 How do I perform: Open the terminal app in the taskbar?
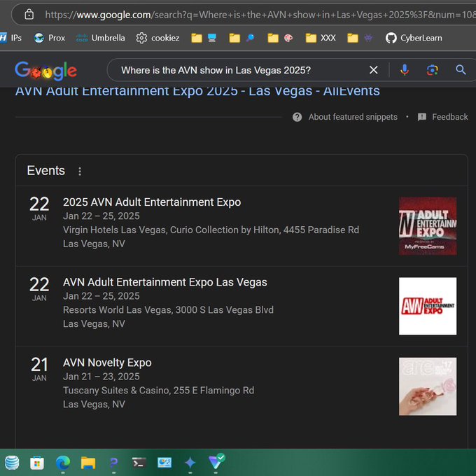[x=139, y=463]
